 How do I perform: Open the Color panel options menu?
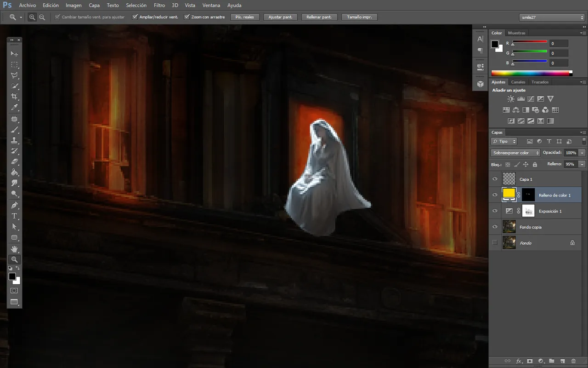583,33
